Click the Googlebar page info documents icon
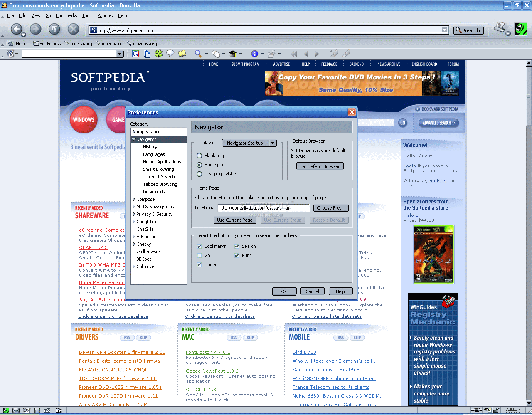Image resolution: width=532 pixels, height=415 pixels. click(147, 54)
